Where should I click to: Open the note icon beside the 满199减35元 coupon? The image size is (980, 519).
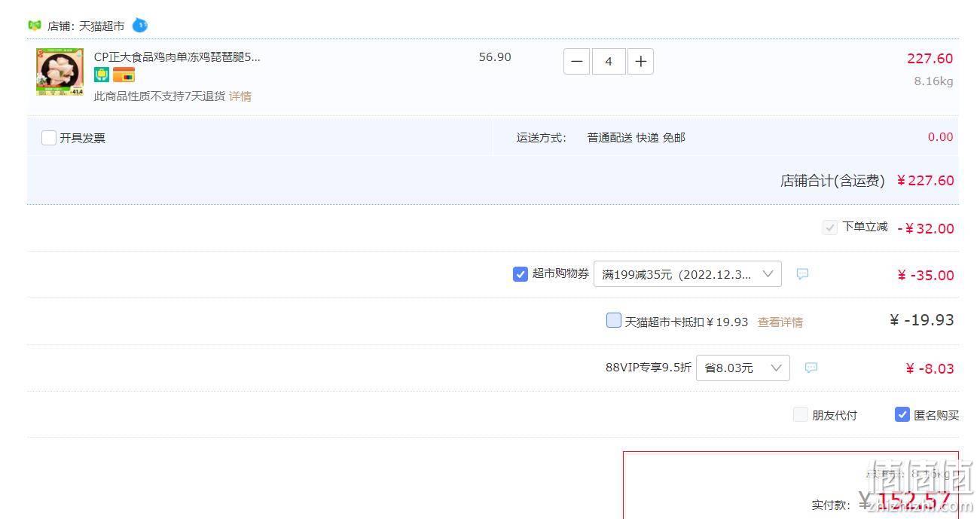coord(803,273)
